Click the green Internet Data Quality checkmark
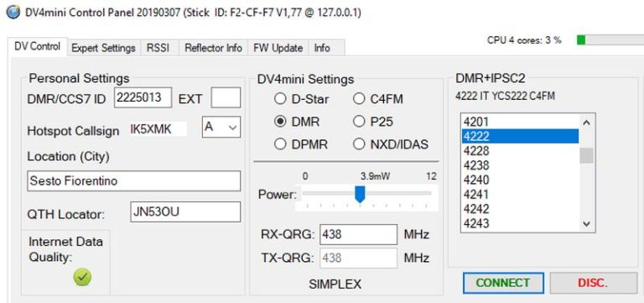Screen dimensions: 644x303 (x=82, y=278)
